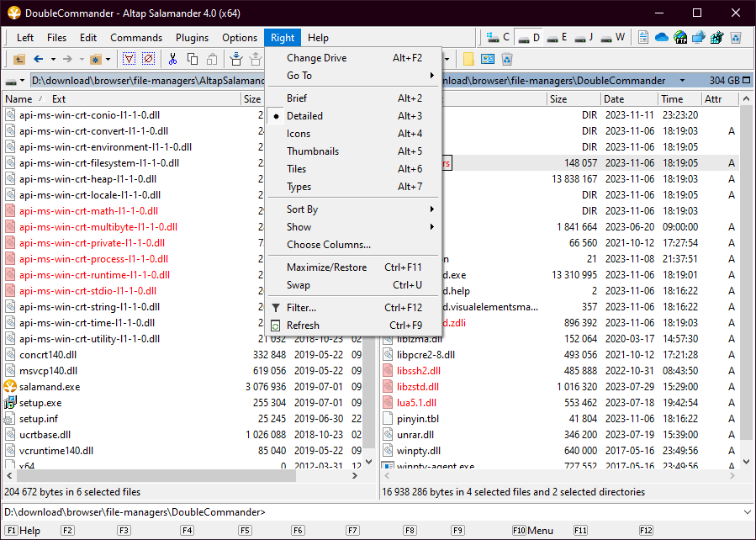Image resolution: width=756 pixels, height=540 pixels.
Task: Open OneDrive cloud icon in drive bar
Action: click(x=661, y=37)
